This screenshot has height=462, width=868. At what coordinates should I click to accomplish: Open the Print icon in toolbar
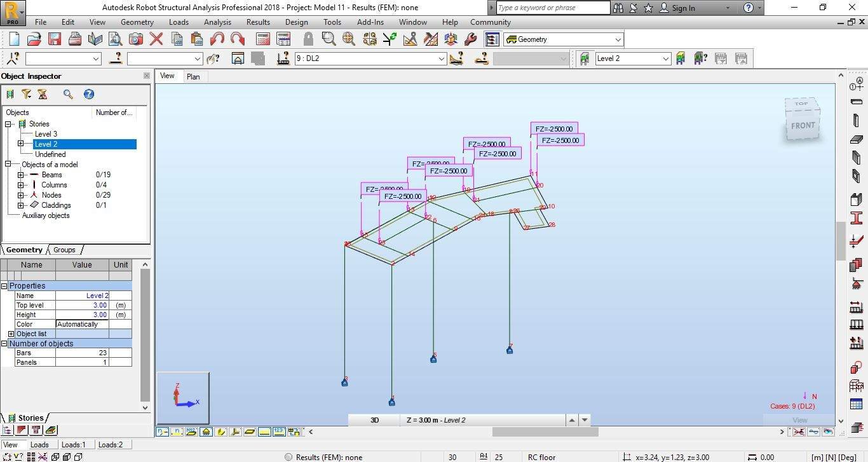(x=75, y=39)
